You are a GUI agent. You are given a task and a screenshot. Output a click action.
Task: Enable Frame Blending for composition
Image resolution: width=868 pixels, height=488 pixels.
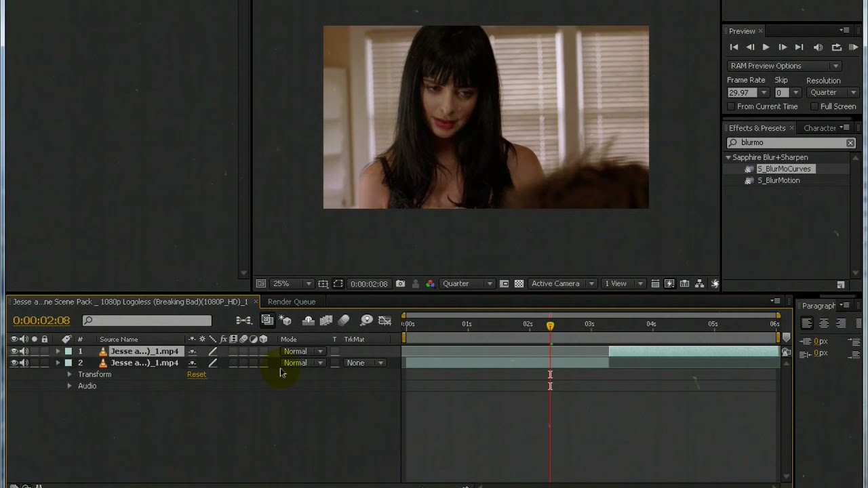click(x=326, y=321)
